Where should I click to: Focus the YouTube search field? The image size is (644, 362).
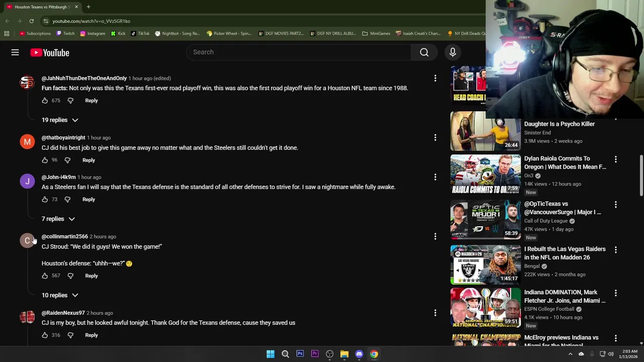click(x=298, y=52)
